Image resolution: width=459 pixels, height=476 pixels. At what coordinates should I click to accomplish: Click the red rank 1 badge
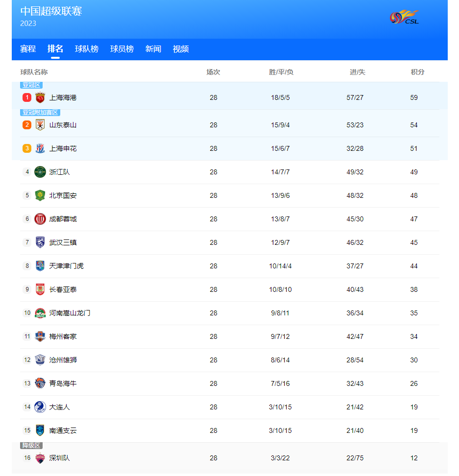pos(27,97)
